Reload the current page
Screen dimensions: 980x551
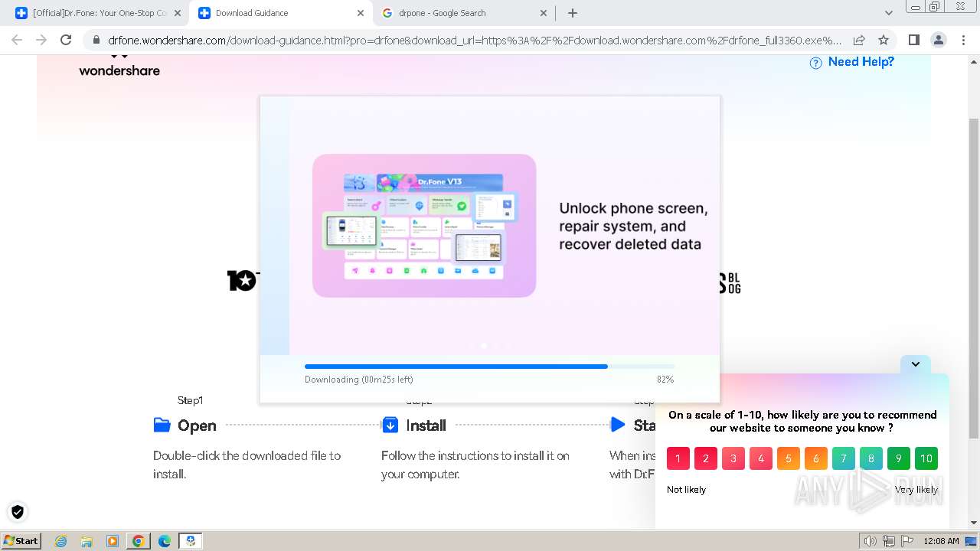66,41
